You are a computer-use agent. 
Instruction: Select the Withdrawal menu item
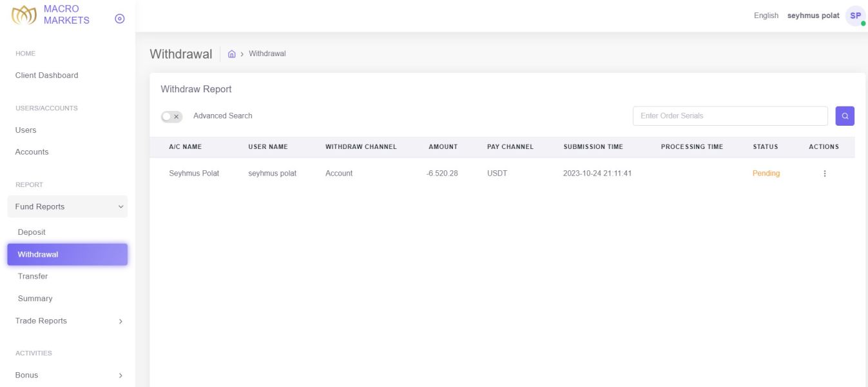[x=67, y=254]
